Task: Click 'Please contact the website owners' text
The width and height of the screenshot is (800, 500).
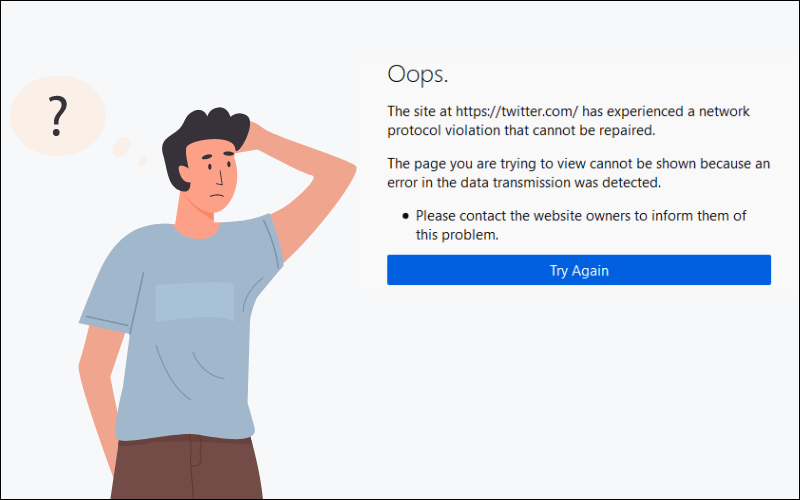Action: [523, 216]
